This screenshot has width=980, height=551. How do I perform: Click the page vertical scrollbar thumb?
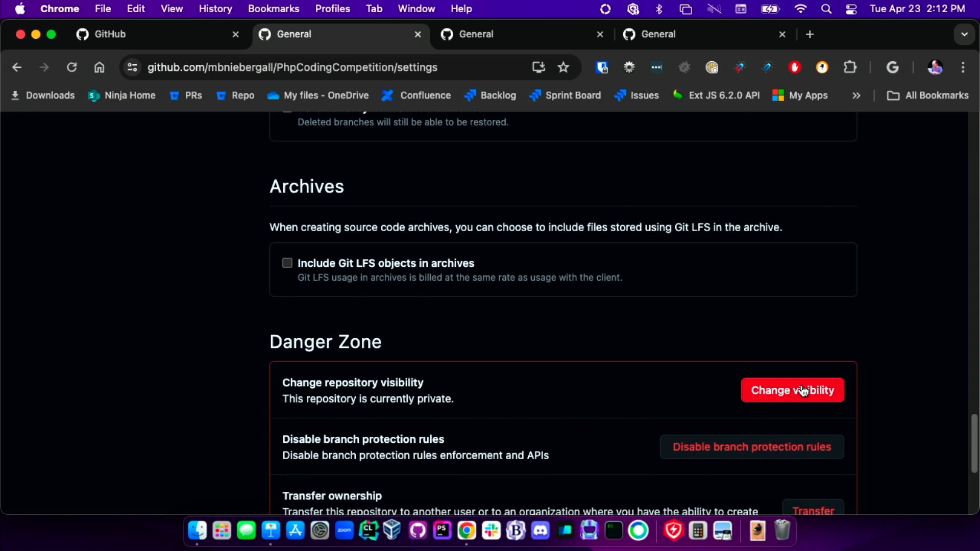point(974,443)
